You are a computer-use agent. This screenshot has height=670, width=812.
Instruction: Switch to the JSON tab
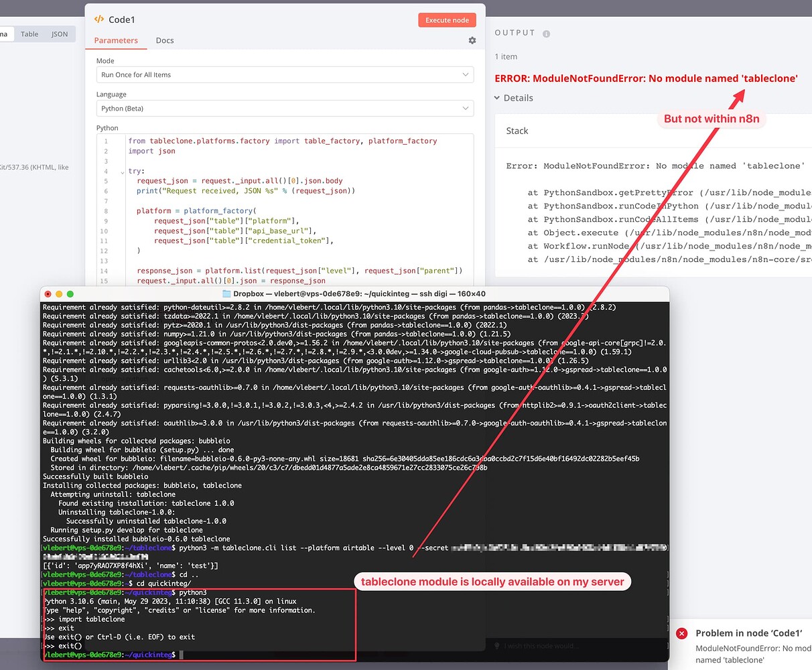[x=60, y=33]
